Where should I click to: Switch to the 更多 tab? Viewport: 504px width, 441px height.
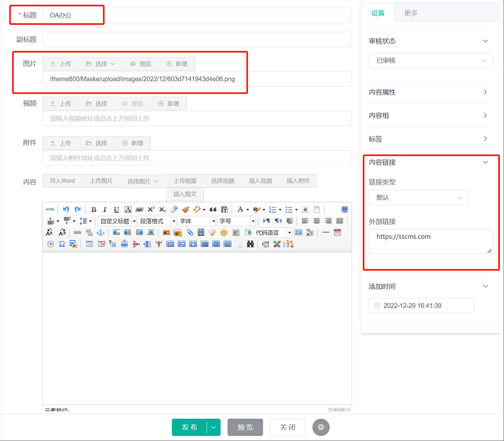click(x=411, y=13)
